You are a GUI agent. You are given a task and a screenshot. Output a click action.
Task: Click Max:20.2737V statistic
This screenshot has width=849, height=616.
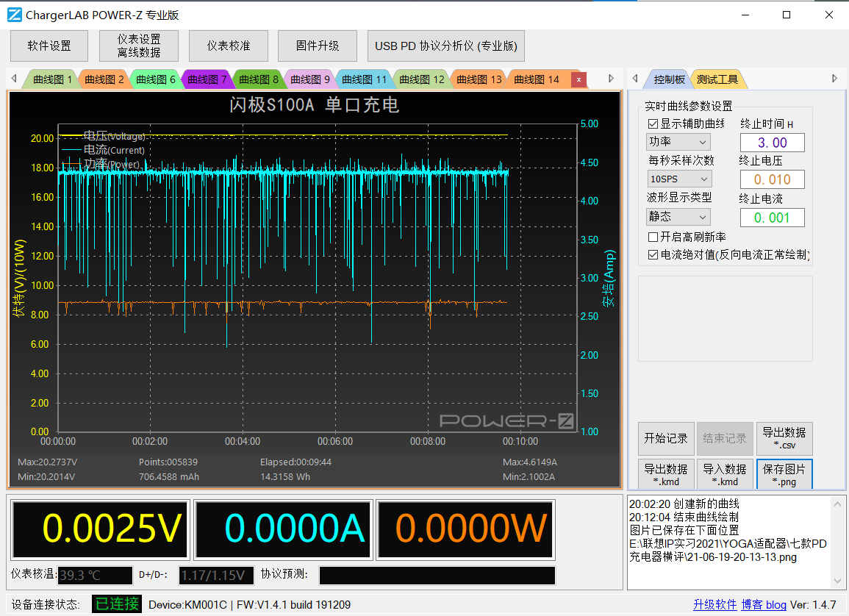[47, 462]
